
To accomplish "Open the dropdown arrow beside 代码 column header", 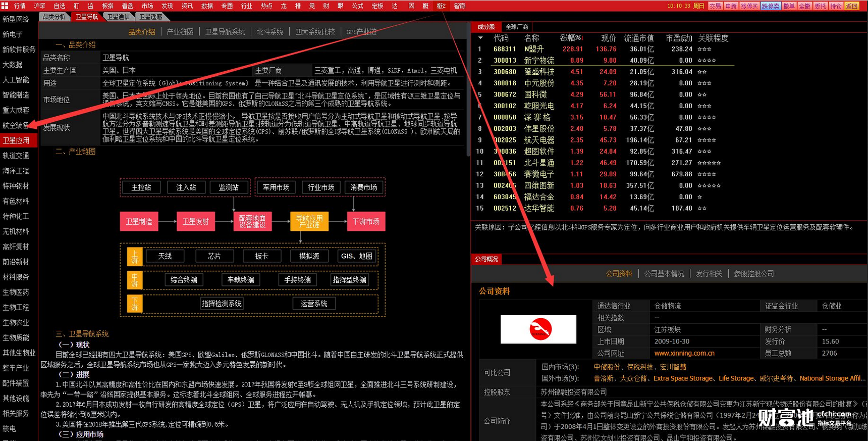I will 480,38.
